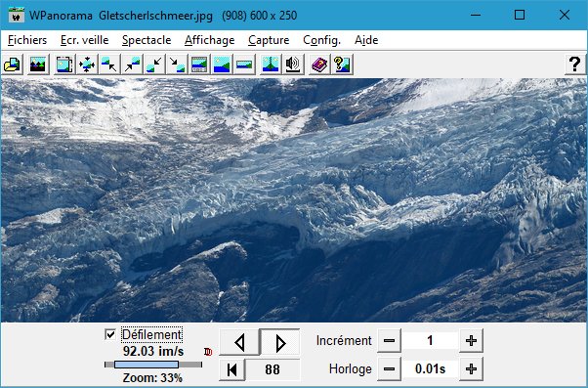Increase Horloge with plus button
This screenshot has height=388, width=588.
pyautogui.click(x=471, y=368)
